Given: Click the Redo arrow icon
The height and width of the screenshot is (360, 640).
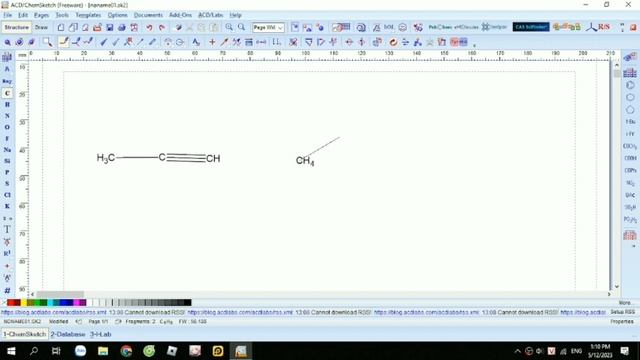Looking at the screenshot, I should coord(162,27).
